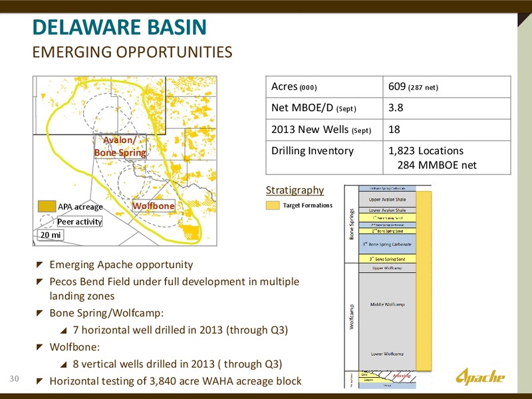Click the yellow APA acreage legend swatch
532x399 pixels.
tap(47, 206)
